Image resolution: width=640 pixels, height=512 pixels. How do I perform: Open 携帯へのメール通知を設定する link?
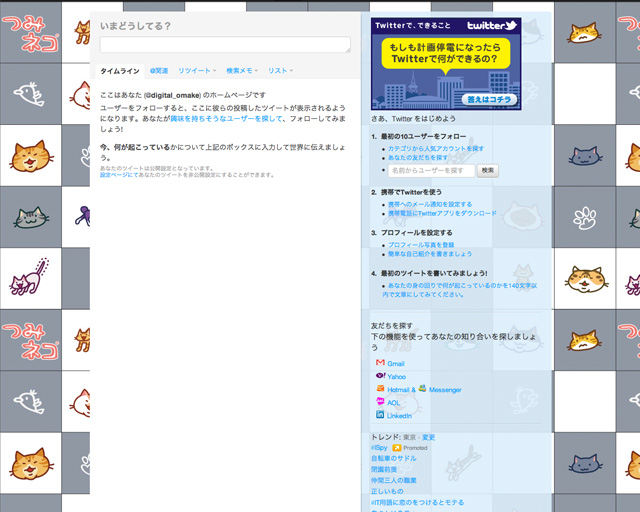coord(430,204)
